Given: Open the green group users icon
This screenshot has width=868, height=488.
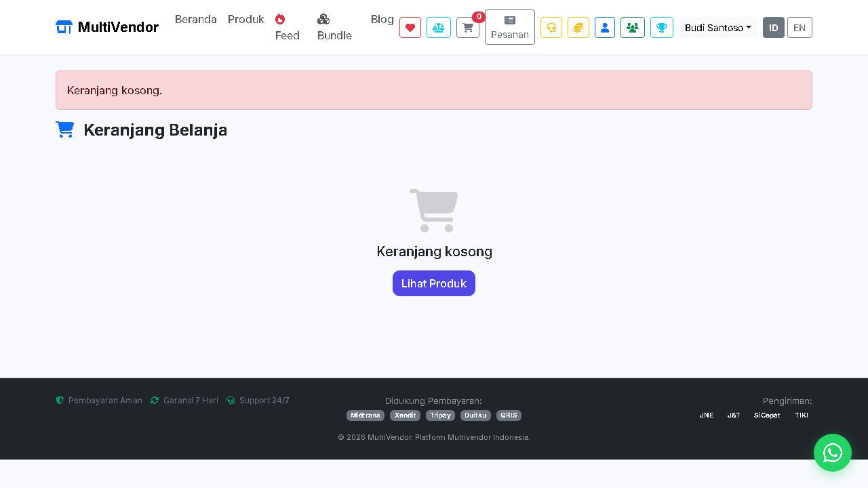Looking at the screenshot, I should coord(633,28).
